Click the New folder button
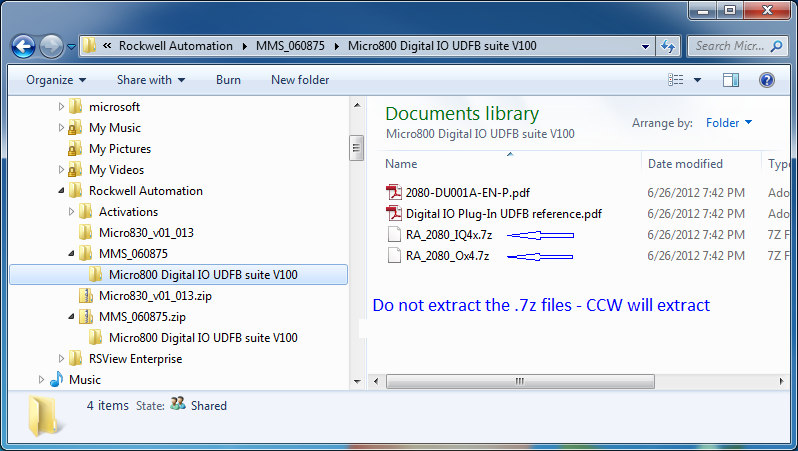This screenshot has height=451, width=798. click(x=300, y=80)
